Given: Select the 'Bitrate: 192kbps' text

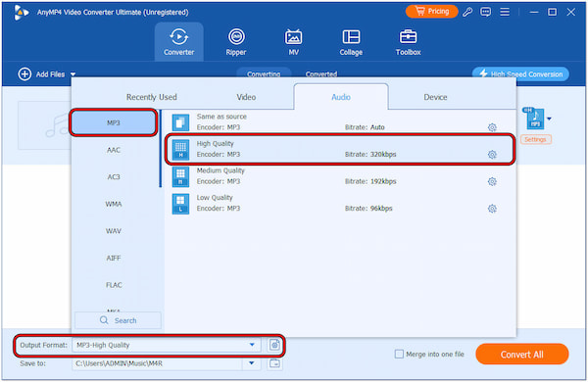Looking at the screenshot, I should pos(370,181).
